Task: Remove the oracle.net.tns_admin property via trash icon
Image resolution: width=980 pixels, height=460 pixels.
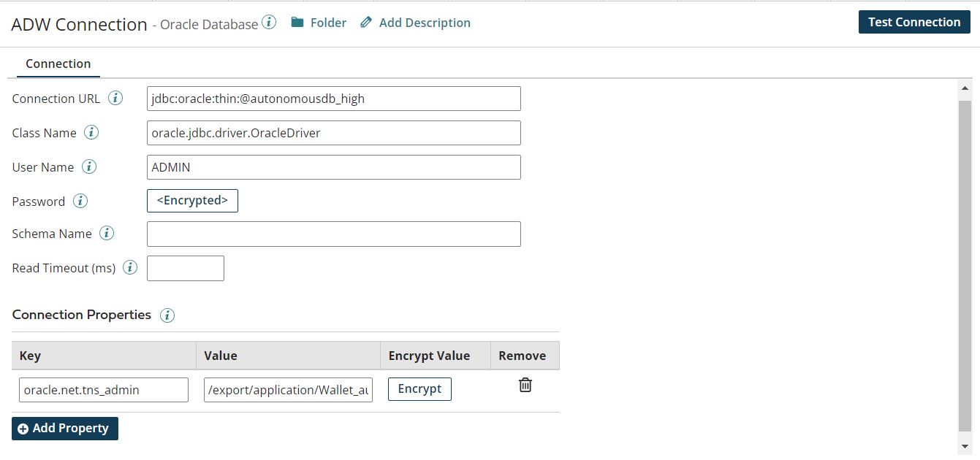Action: [x=525, y=383]
